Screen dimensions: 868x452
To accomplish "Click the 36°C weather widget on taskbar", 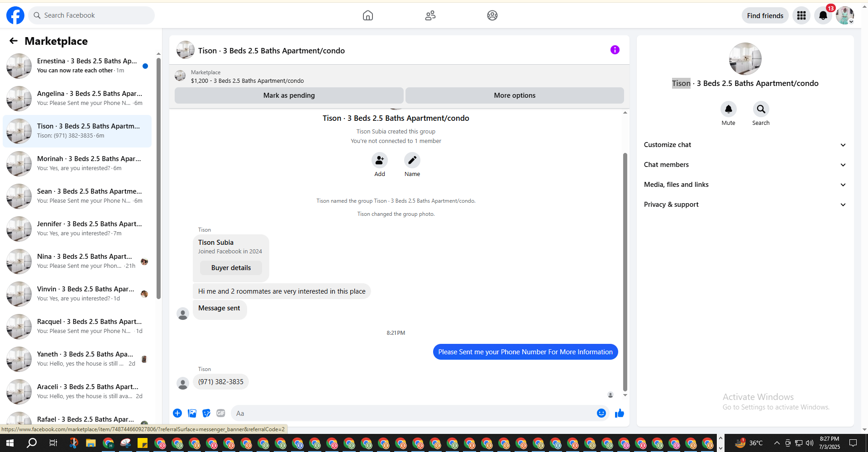I will [749, 443].
